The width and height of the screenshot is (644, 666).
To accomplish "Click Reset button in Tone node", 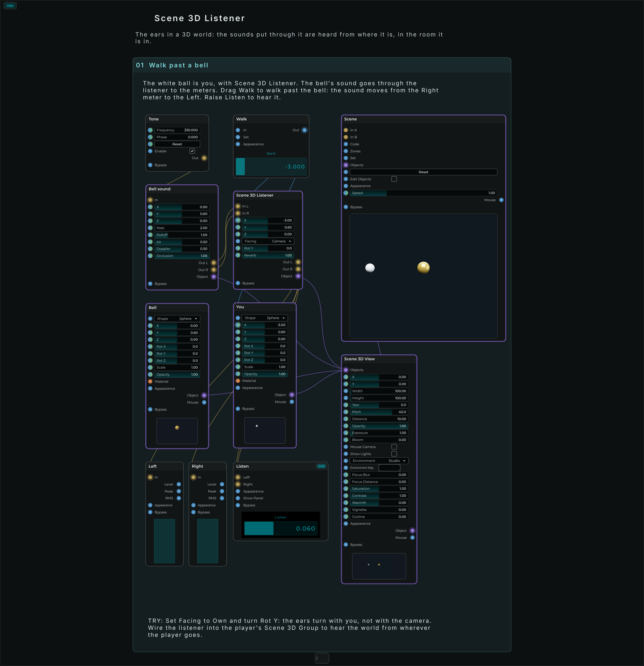I will click(x=177, y=144).
